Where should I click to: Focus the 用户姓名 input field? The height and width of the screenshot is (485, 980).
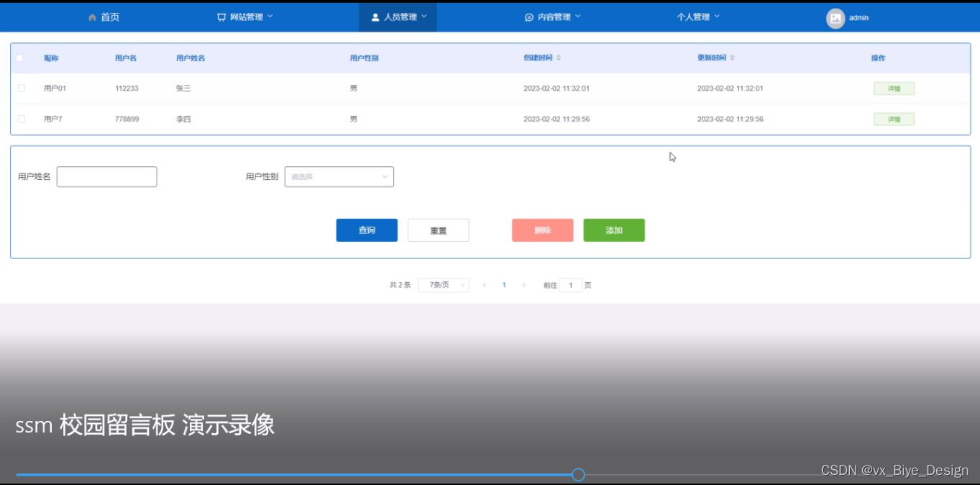[x=106, y=177]
